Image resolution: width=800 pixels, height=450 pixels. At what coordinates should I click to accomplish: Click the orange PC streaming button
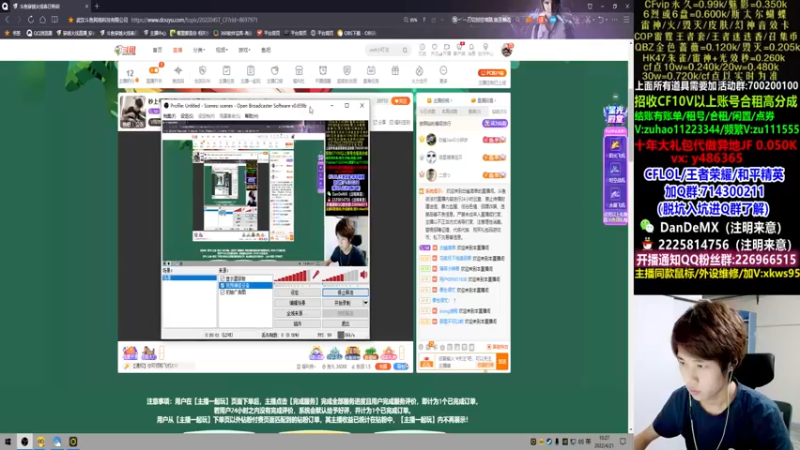[492, 73]
